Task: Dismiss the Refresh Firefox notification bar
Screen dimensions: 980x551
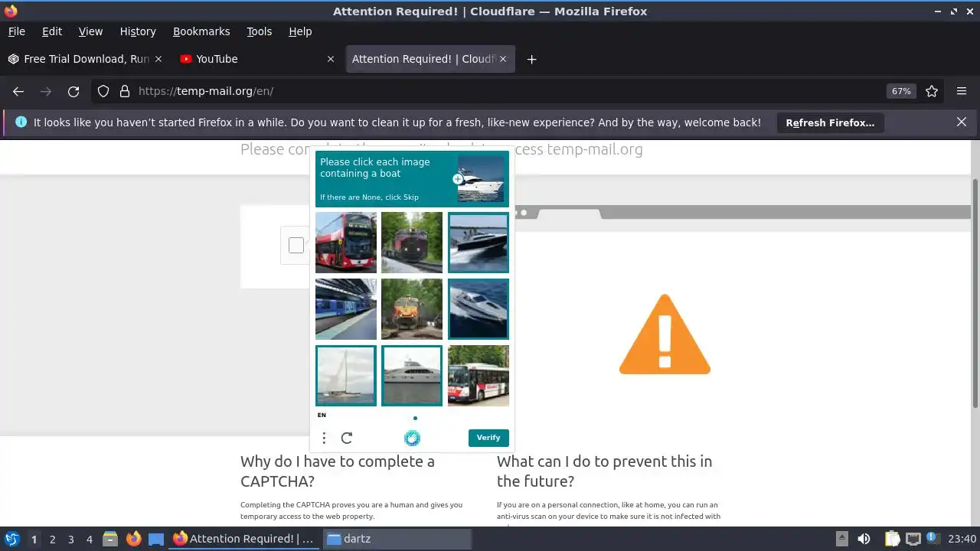Action: click(962, 122)
